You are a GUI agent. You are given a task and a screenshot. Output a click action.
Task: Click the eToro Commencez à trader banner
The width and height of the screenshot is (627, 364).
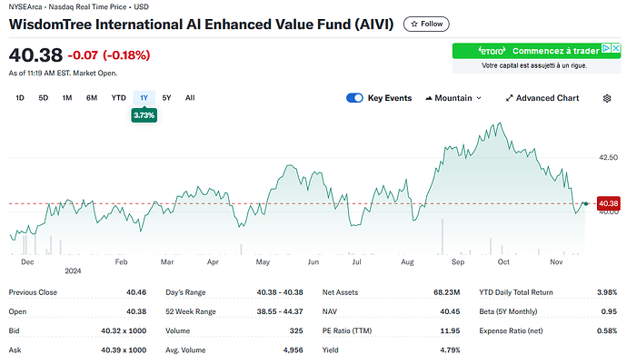pyautogui.click(x=536, y=51)
